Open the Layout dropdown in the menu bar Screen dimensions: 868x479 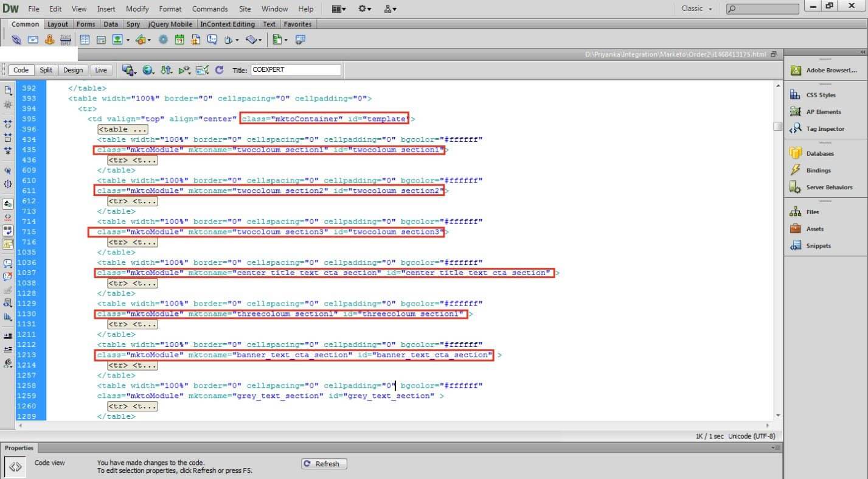click(x=339, y=9)
